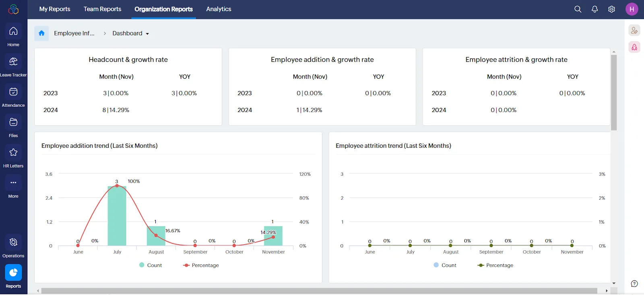This screenshot has width=644, height=295.
Task: Open the Analytics tab
Action: (x=219, y=9)
